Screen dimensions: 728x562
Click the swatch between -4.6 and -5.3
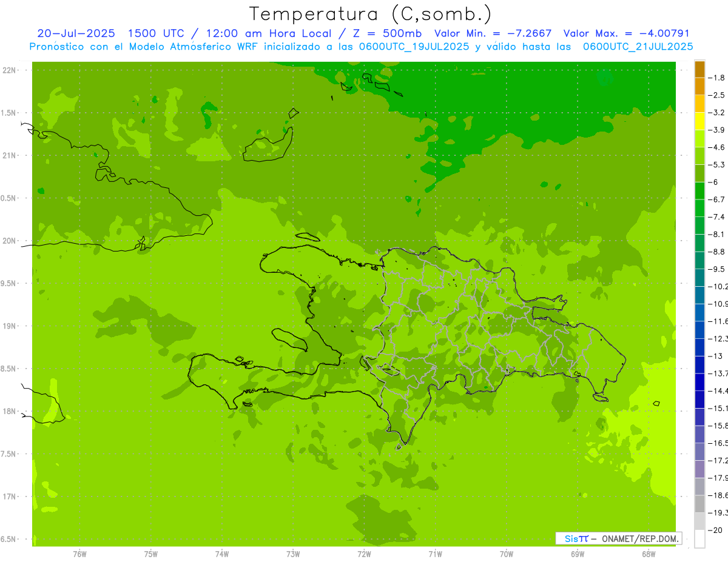[x=699, y=156]
